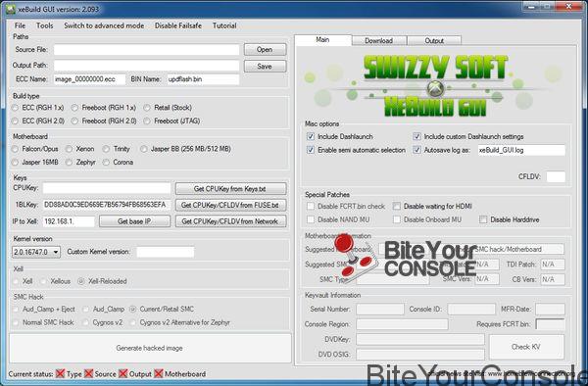Click the CFLDV input field

click(556, 176)
